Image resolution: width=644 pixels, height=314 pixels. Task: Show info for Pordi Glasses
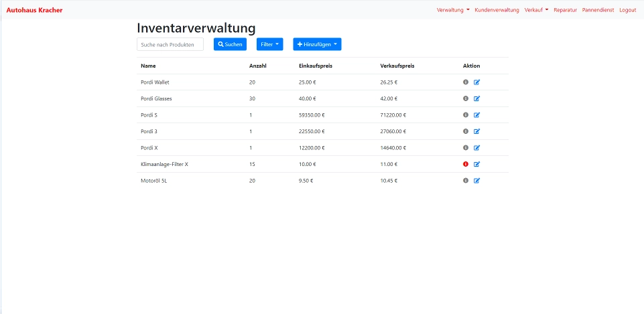coord(465,98)
